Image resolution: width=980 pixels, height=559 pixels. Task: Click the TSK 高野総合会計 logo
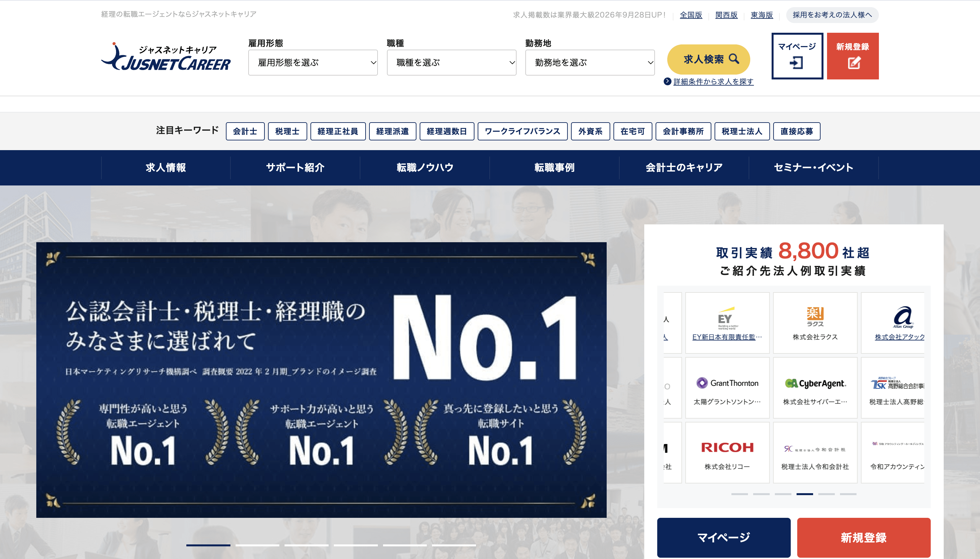(x=897, y=384)
